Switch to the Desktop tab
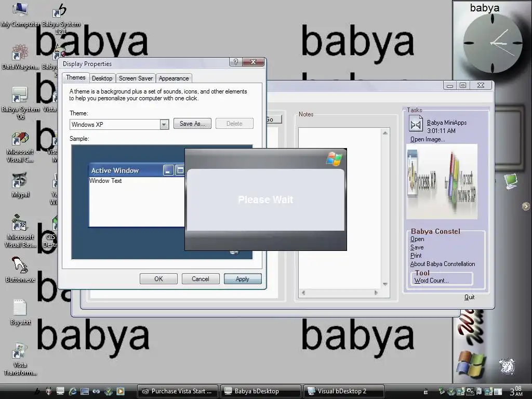This screenshot has height=399, width=532. 102,78
